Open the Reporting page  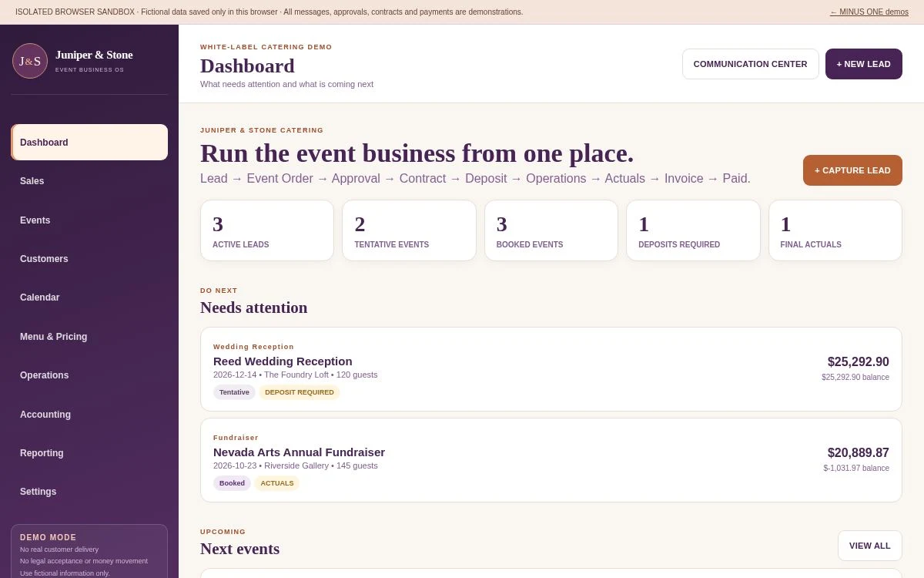pyautogui.click(x=89, y=453)
